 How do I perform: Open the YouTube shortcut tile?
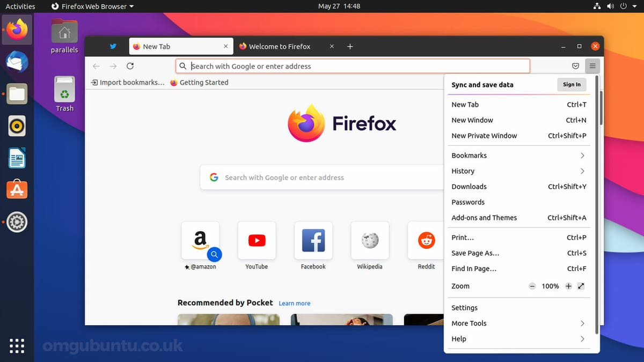pyautogui.click(x=257, y=240)
